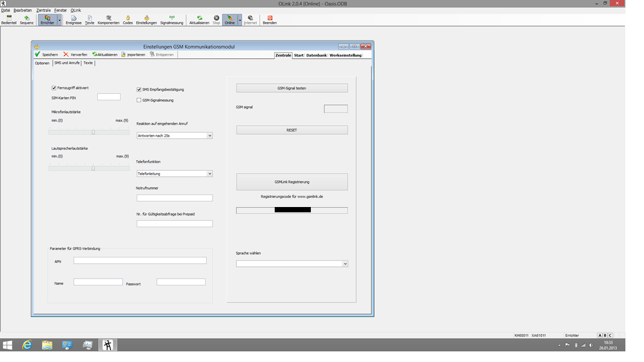Viewport: 644px width, 362px height.
Task: Open Ereignisse from the toolbar
Action: pos(73,20)
